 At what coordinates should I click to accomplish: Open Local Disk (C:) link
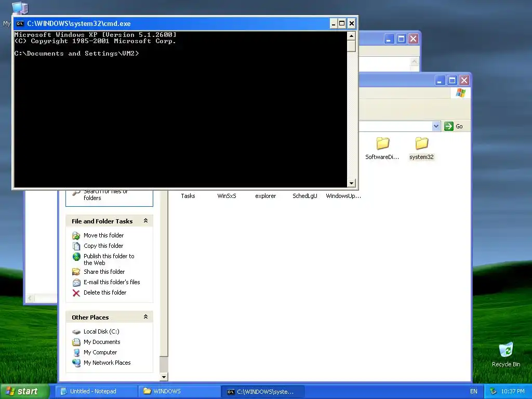(x=101, y=331)
